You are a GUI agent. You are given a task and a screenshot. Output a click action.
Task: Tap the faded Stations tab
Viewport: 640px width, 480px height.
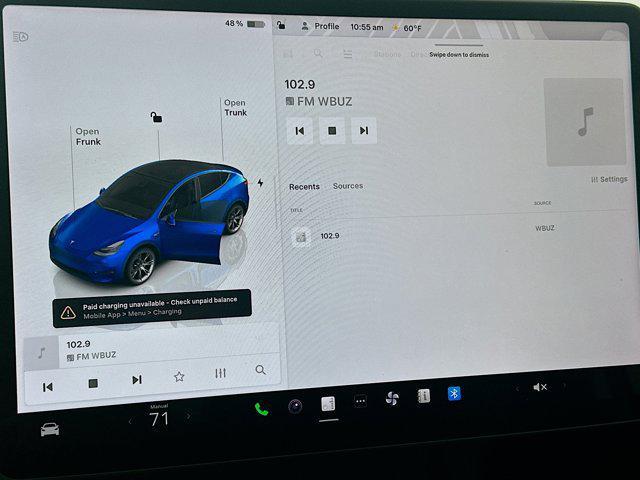tap(387, 54)
